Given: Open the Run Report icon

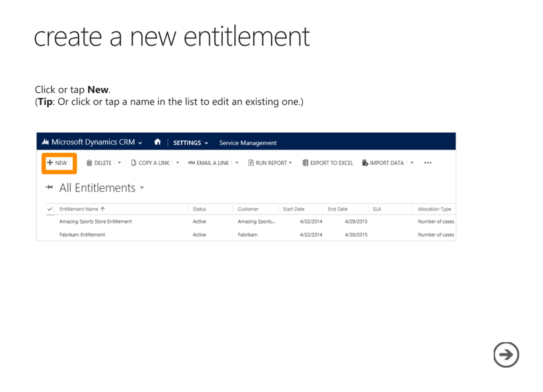Looking at the screenshot, I should pos(251,163).
